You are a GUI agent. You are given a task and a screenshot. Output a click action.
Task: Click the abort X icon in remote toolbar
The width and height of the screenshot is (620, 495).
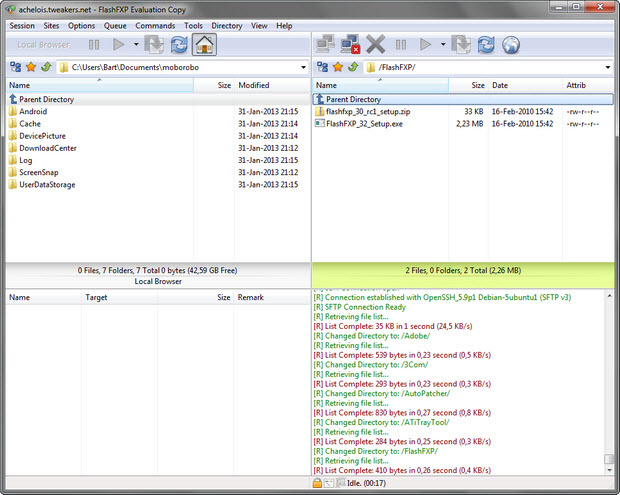pyautogui.click(x=376, y=44)
